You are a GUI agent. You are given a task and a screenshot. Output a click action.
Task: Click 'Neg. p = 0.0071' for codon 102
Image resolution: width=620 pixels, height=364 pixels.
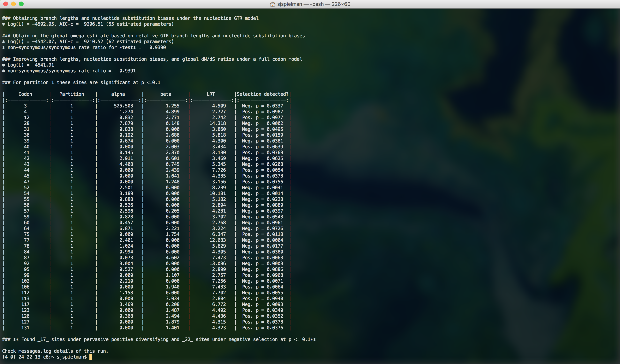(262, 281)
